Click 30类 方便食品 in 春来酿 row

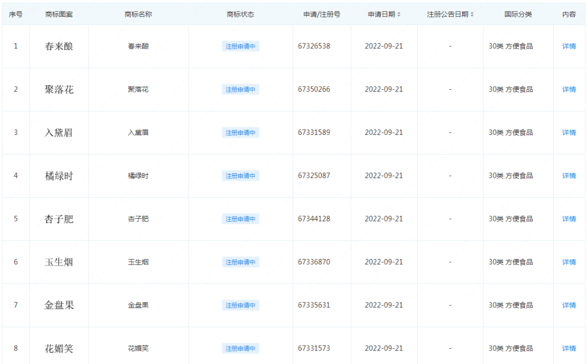click(510, 46)
